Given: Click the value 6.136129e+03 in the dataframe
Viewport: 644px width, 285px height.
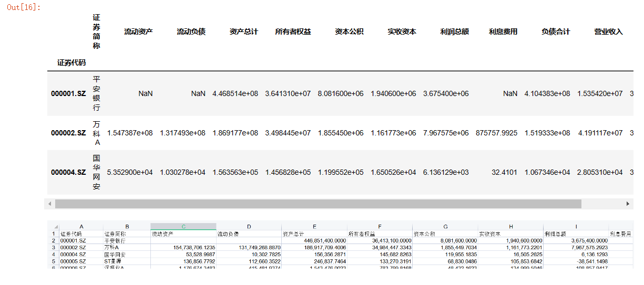Looking at the screenshot, I should tap(446, 172).
